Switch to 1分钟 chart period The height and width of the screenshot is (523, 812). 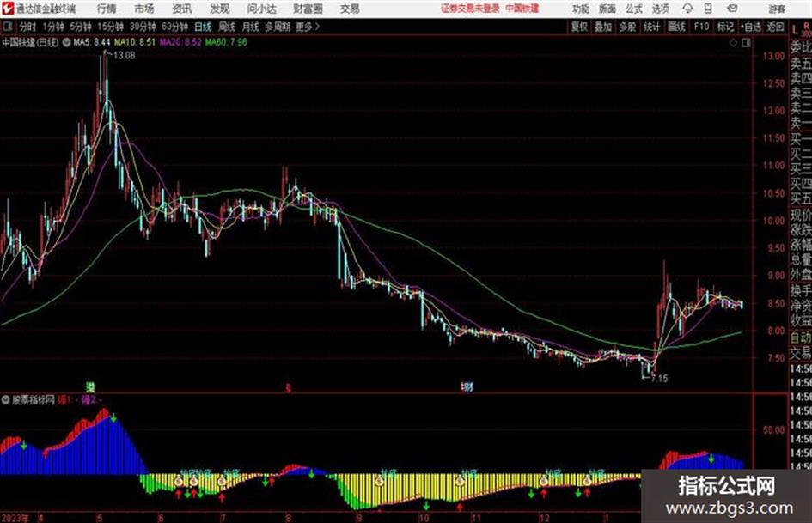tap(53, 27)
